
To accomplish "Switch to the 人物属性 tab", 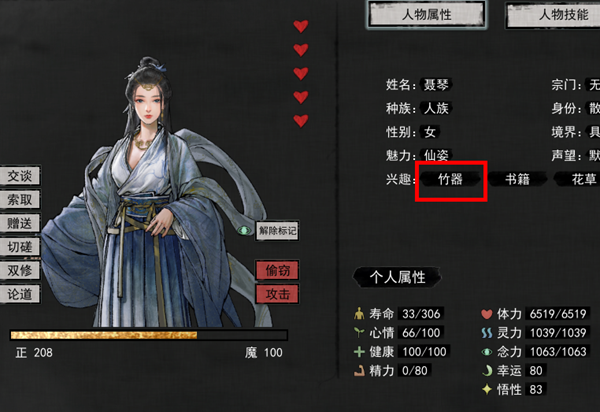I will click(x=427, y=15).
